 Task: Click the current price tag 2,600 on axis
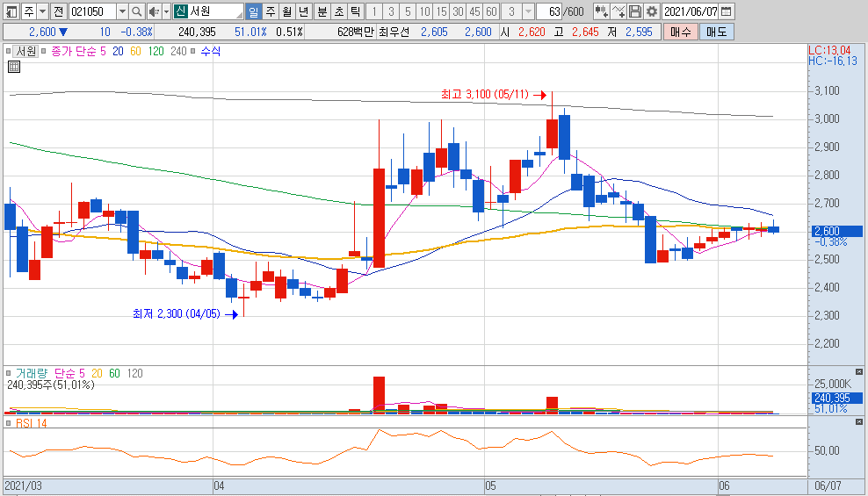pos(836,231)
